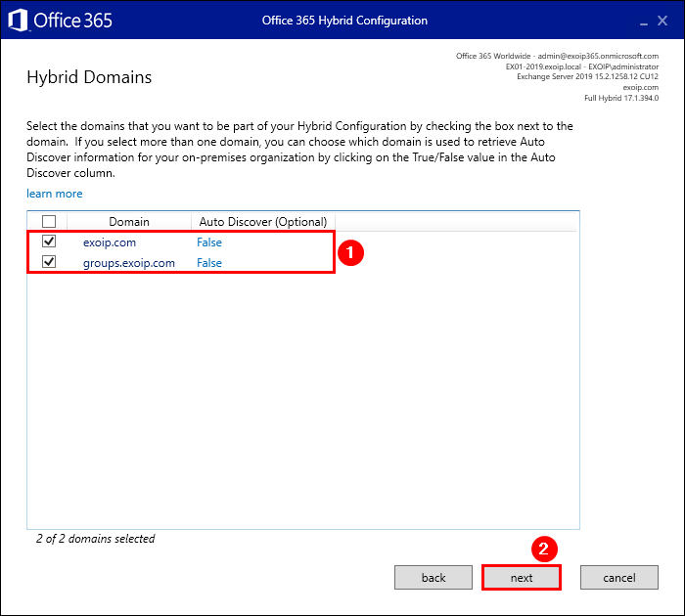Screen dimensions: 685x616
Task: Minimize the Hybrid Configuration window
Action: (x=643, y=21)
